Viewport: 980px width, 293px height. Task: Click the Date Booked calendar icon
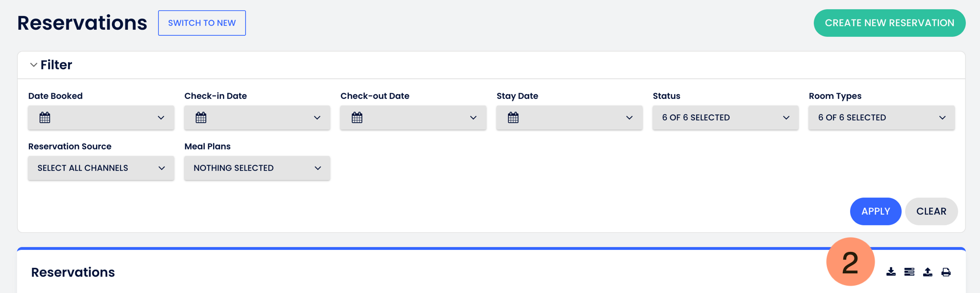point(45,118)
